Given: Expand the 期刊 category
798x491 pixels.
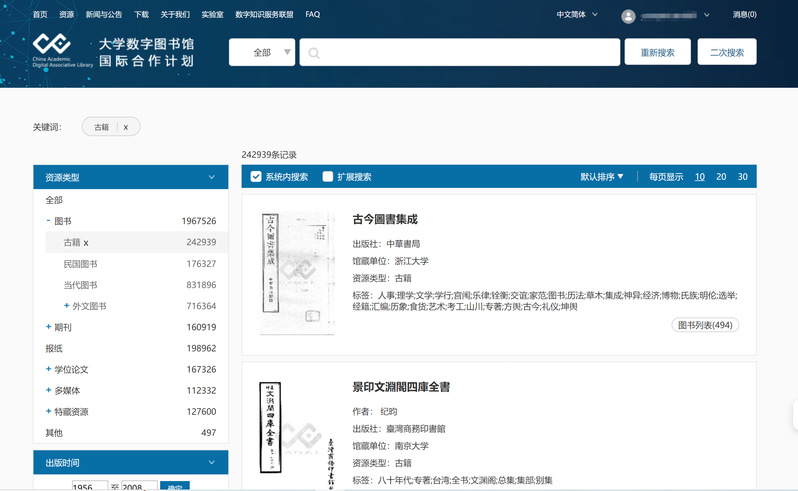Looking at the screenshot, I should click(x=48, y=327).
